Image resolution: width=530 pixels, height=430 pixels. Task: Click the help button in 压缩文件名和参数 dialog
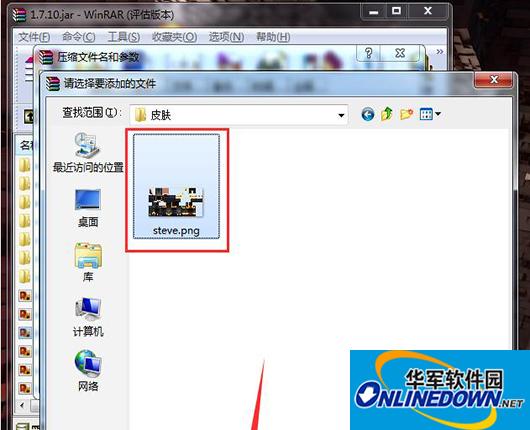[x=369, y=53]
